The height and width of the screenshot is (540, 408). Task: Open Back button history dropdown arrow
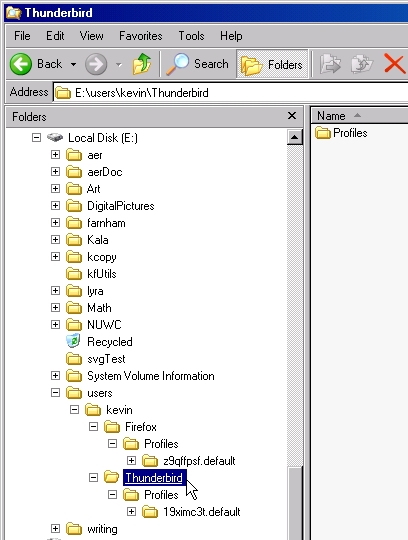coord(73,64)
